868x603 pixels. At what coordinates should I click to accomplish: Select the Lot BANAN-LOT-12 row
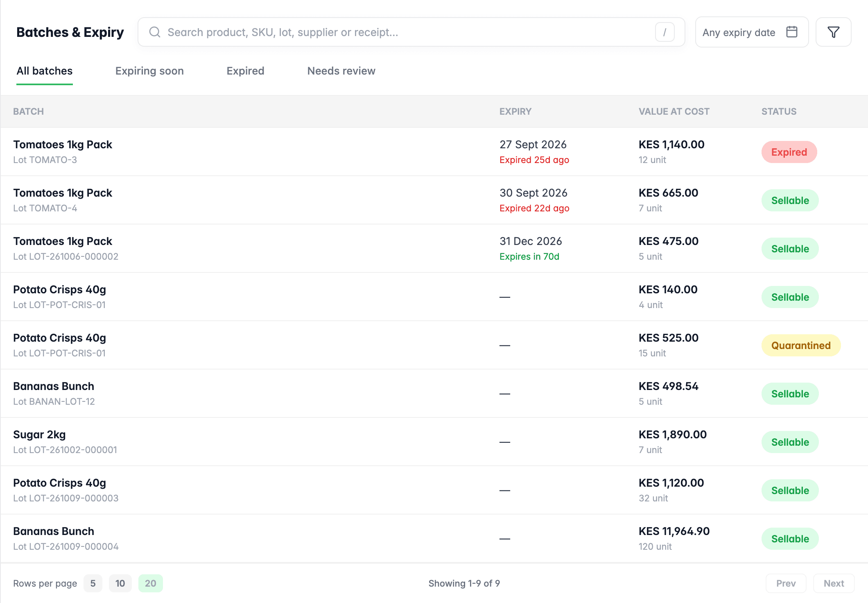pos(434,394)
